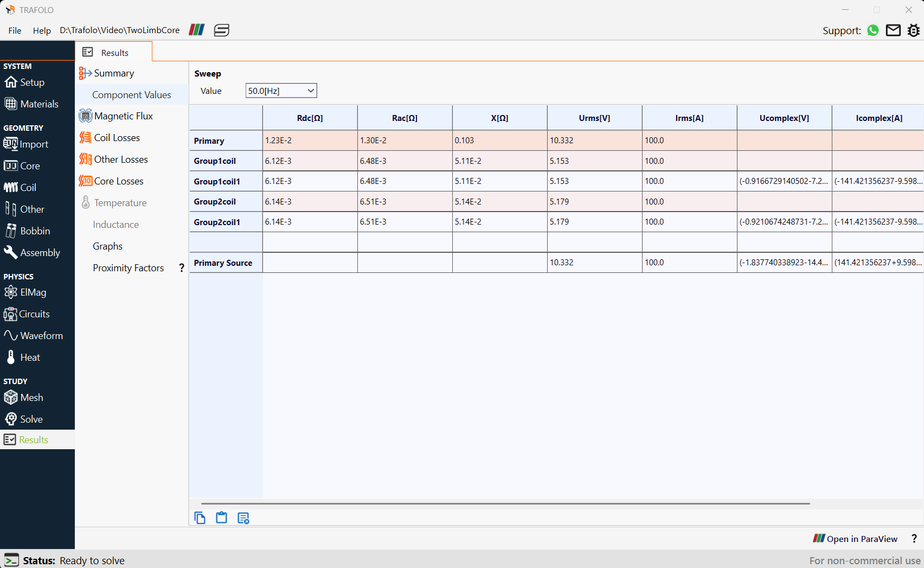Click the export table icon below the table

[243, 518]
